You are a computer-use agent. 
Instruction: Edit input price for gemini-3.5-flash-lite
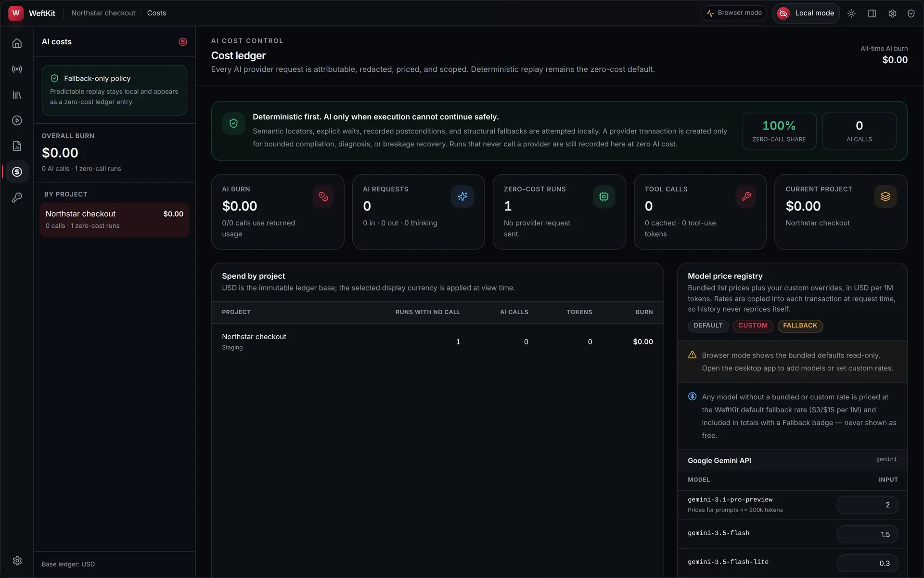click(x=867, y=563)
